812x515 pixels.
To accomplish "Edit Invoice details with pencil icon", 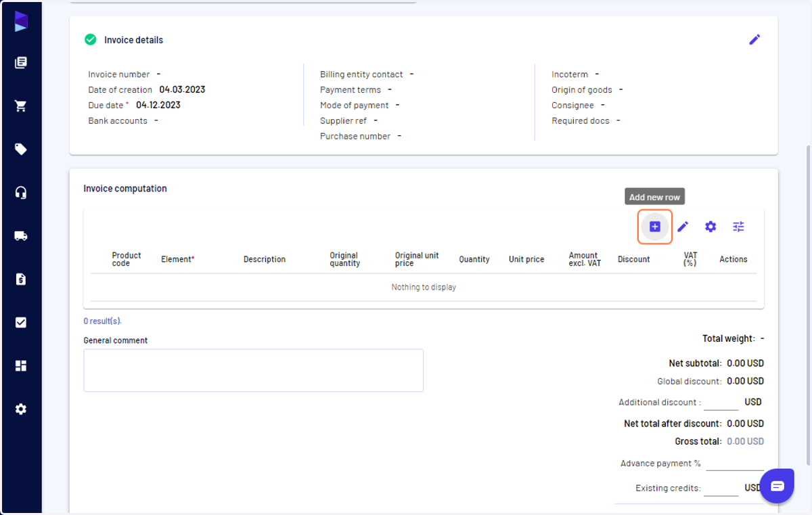I will pyautogui.click(x=754, y=40).
